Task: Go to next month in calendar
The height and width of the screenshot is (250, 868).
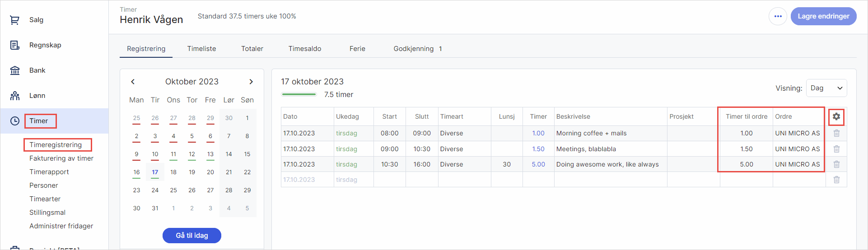Action: point(251,82)
